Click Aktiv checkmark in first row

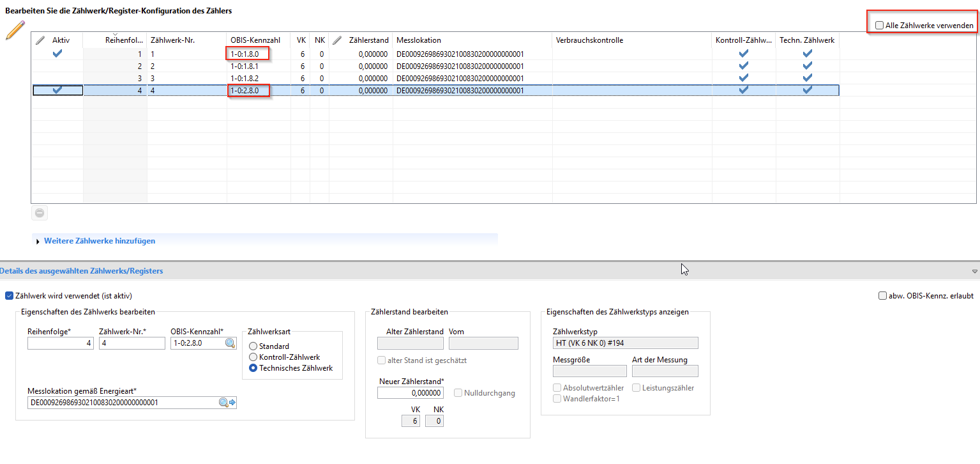tap(57, 54)
